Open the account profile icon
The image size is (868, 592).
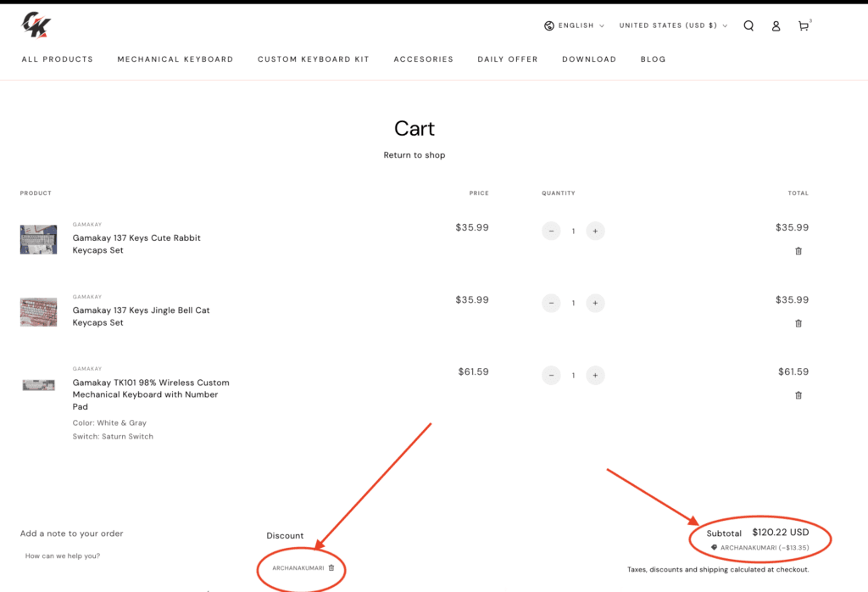pyautogui.click(x=776, y=25)
